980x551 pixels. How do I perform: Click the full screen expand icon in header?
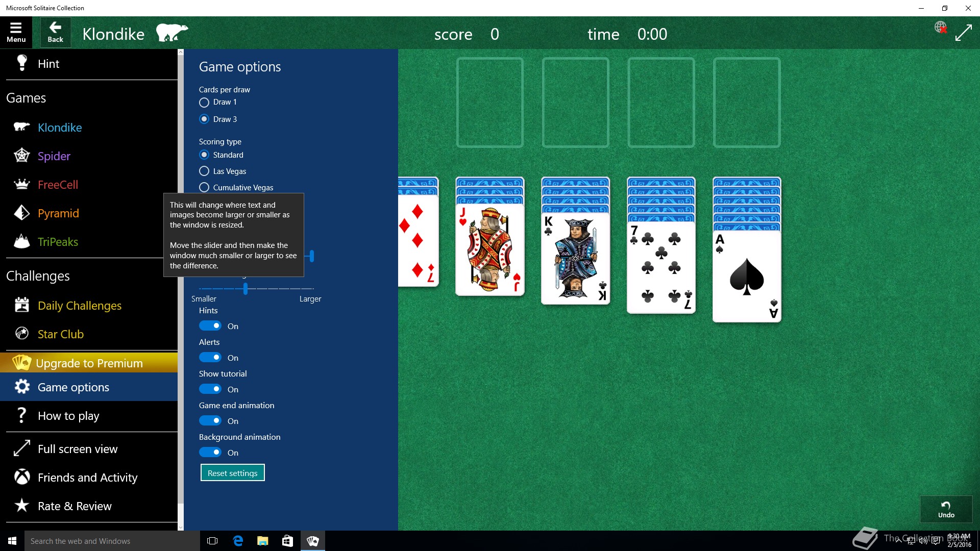pos(963,33)
